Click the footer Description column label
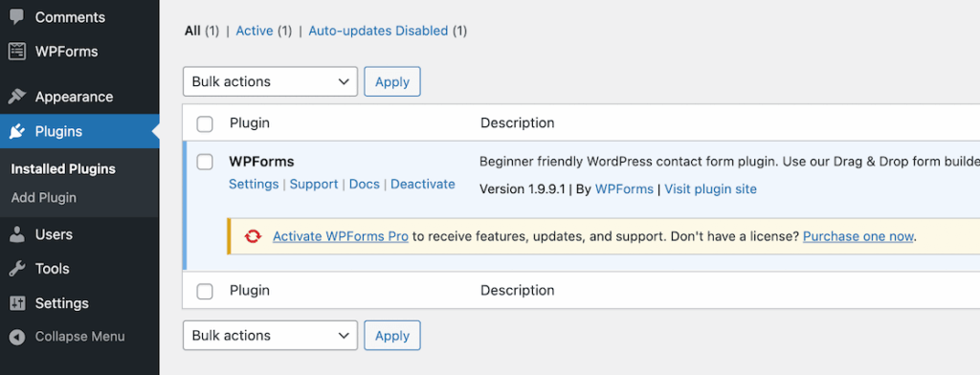 518,291
